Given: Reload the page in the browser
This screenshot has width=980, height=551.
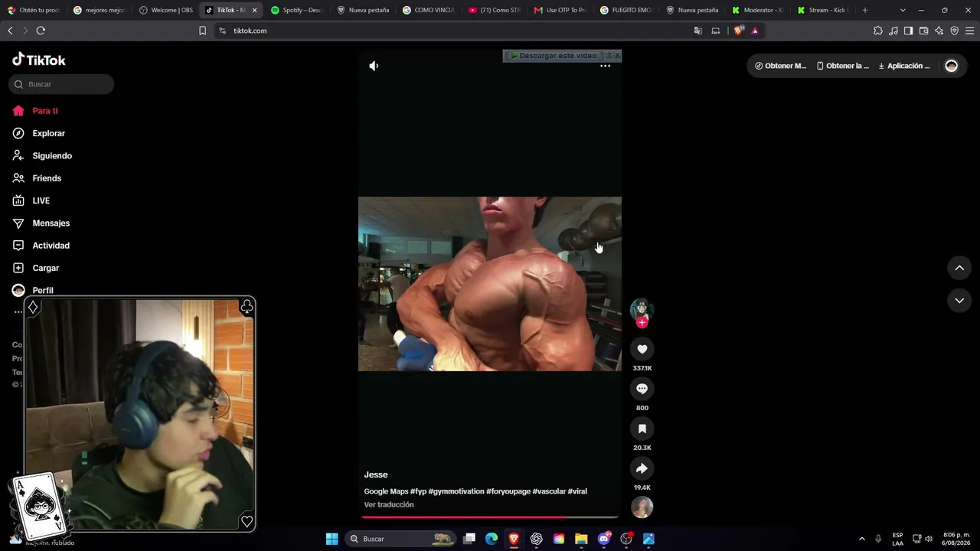Looking at the screenshot, I should click(41, 31).
